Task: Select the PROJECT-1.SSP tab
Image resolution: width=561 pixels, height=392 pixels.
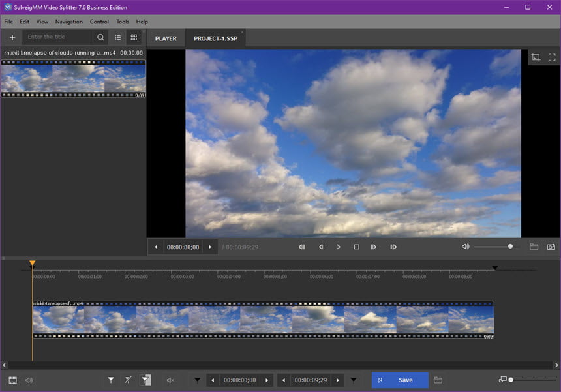Action: tap(215, 38)
